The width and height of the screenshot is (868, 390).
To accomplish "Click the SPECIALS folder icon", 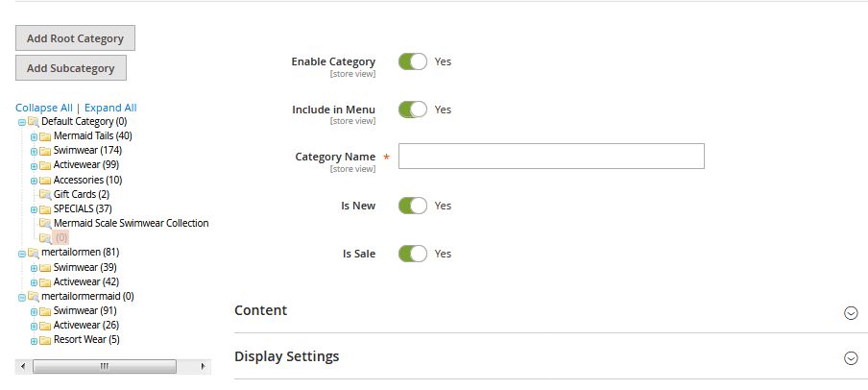I will click(x=45, y=209).
